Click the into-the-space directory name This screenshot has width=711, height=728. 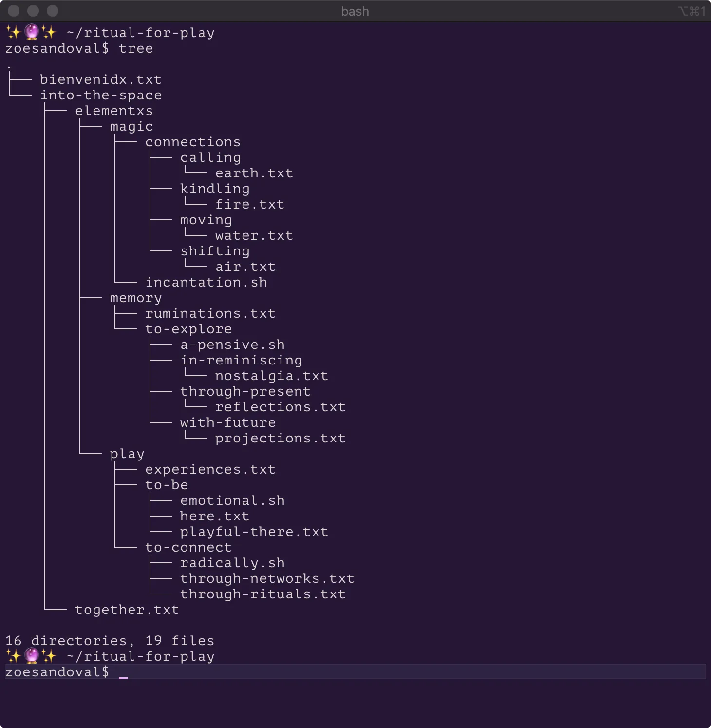[101, 96]
